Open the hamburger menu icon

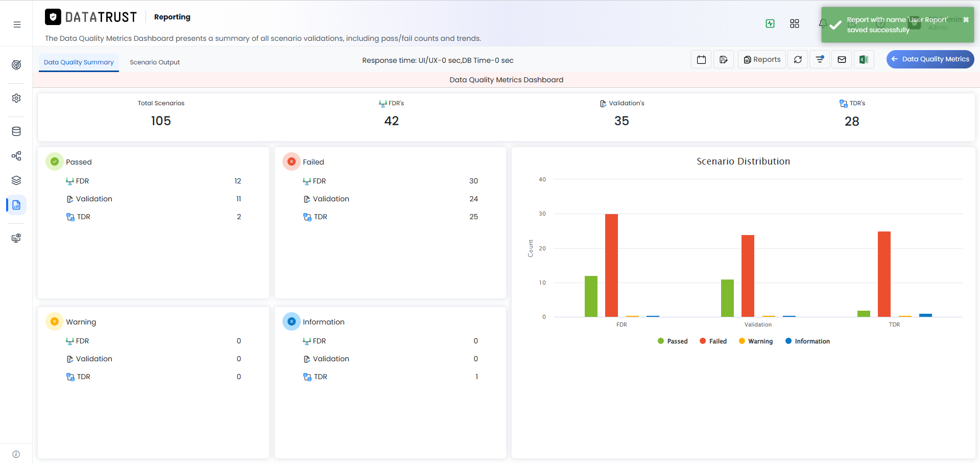pyautogui.click(x=17, y=25)
